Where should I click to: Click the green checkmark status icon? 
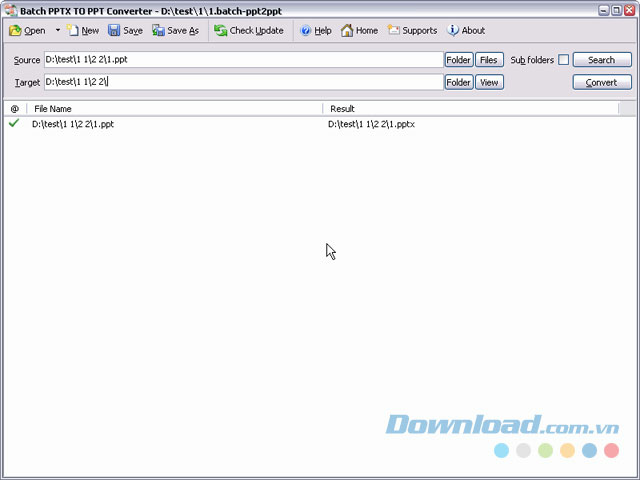coord(14,123)
